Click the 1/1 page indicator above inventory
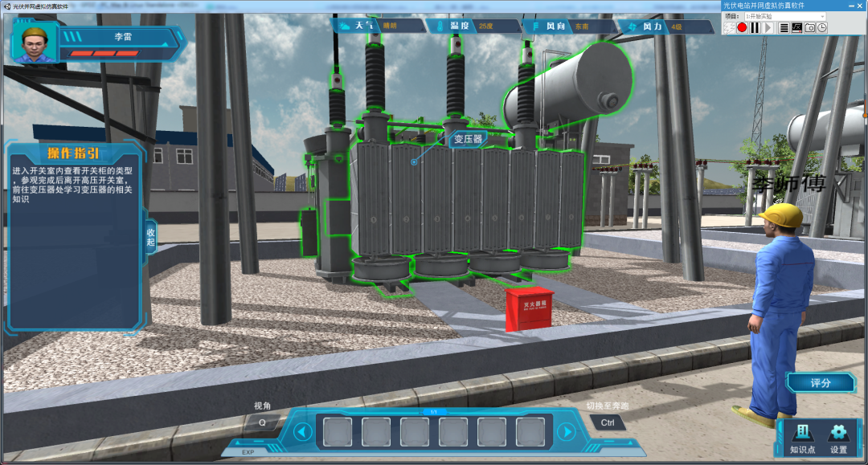The height and width of the screenshot is (465, 868). click(434, 412)
